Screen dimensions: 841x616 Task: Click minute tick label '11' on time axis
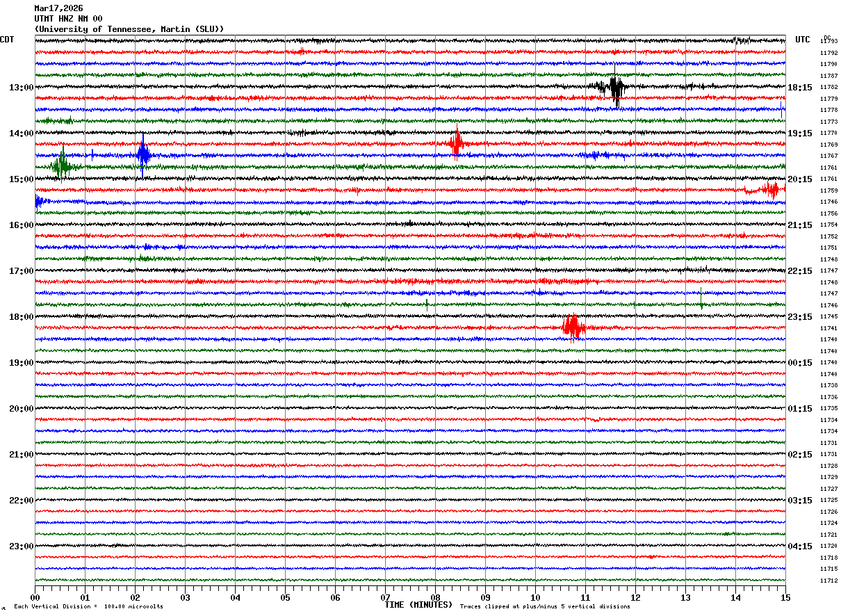[585, 597]
